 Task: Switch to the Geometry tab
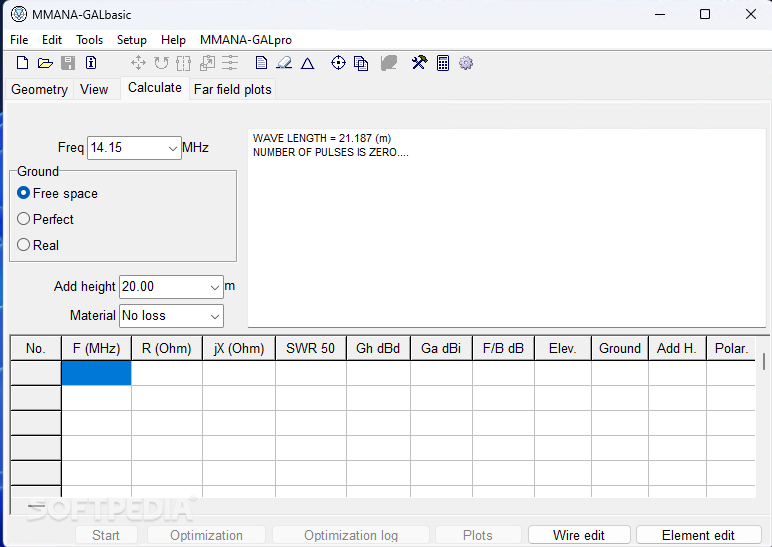pyautogui.click(x=39, y=90)
